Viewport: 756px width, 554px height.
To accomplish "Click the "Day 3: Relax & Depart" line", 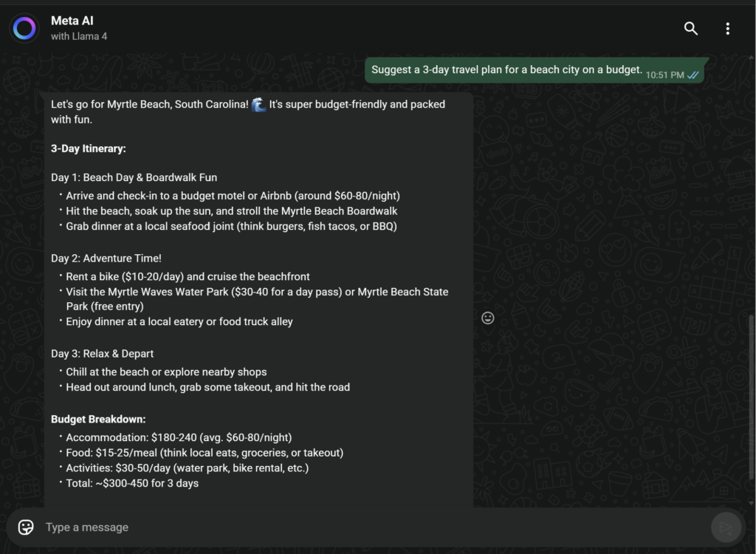I will point(103,353).
